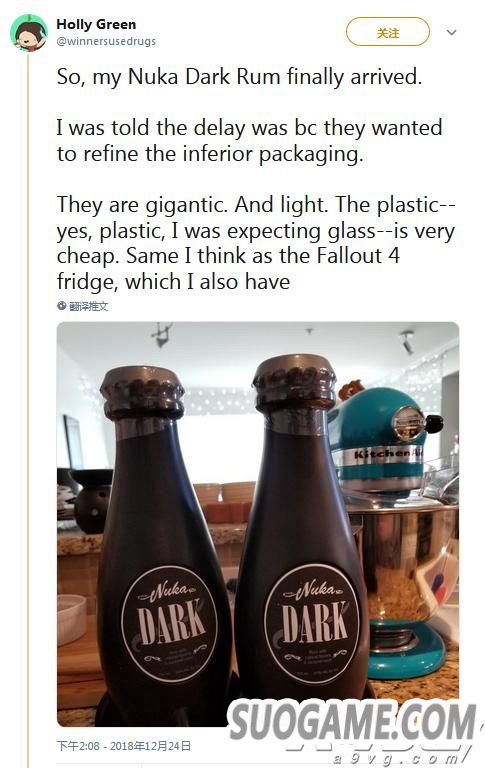Click the right bottle's cap in photo
485x768 pixels.
pos(295,381)
